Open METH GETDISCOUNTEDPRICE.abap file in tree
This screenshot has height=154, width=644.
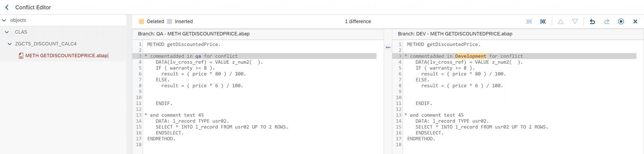66,56
